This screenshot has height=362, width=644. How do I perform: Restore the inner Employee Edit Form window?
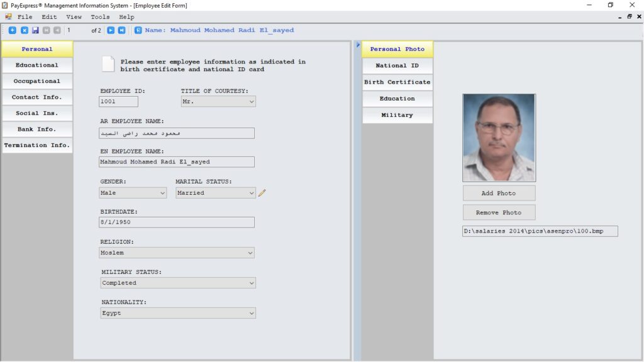coord(630,17)
